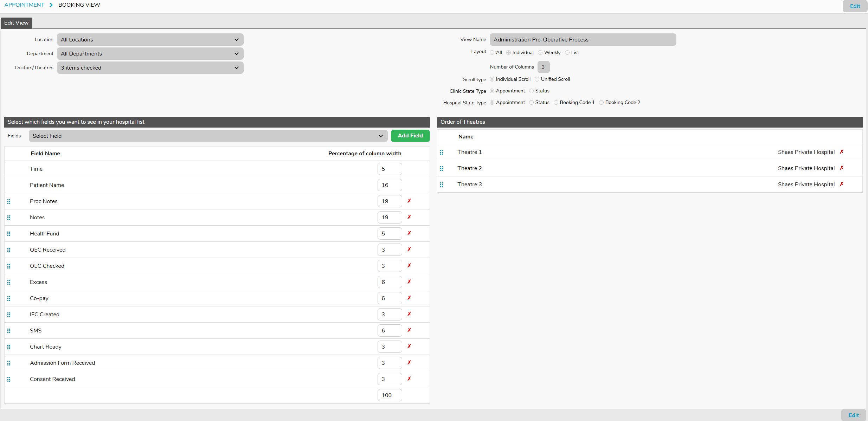This screenshot has width=868, height=421.
Task: Select Booking Code 1 hospital state type
Action: pyautogui.click(x=556, y=103)
